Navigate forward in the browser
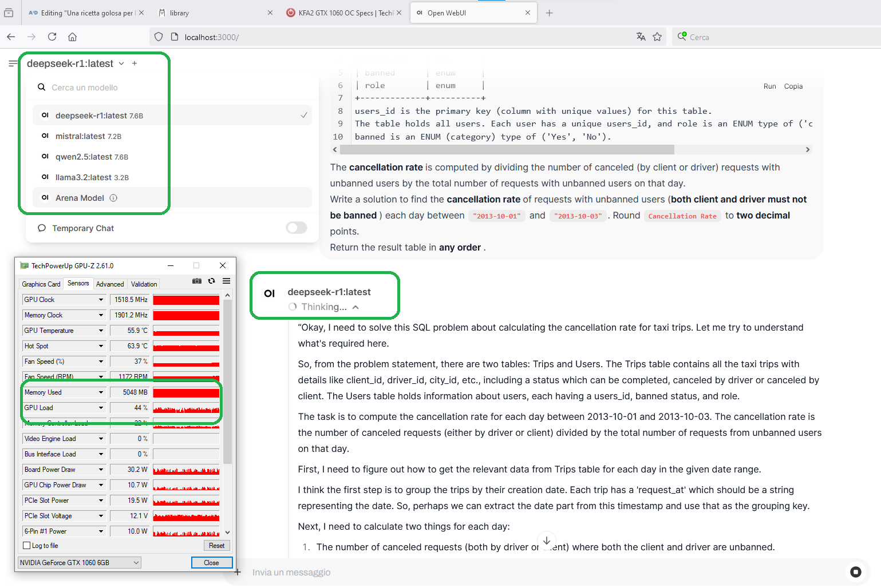The width and height of the screenshot is (881, 588). click(x=31, y=37)
